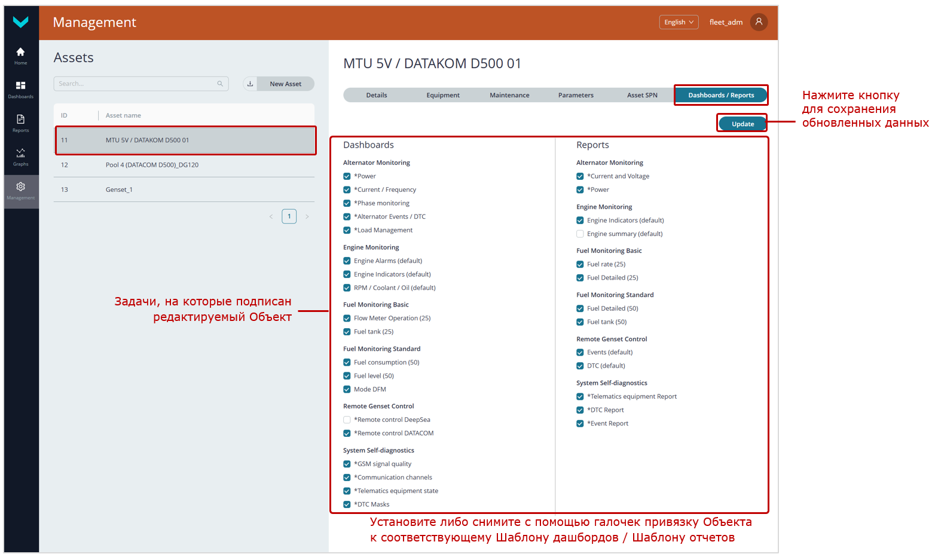Switch to the Maintenance tab
935x560 pixels.
coord(509,96)
